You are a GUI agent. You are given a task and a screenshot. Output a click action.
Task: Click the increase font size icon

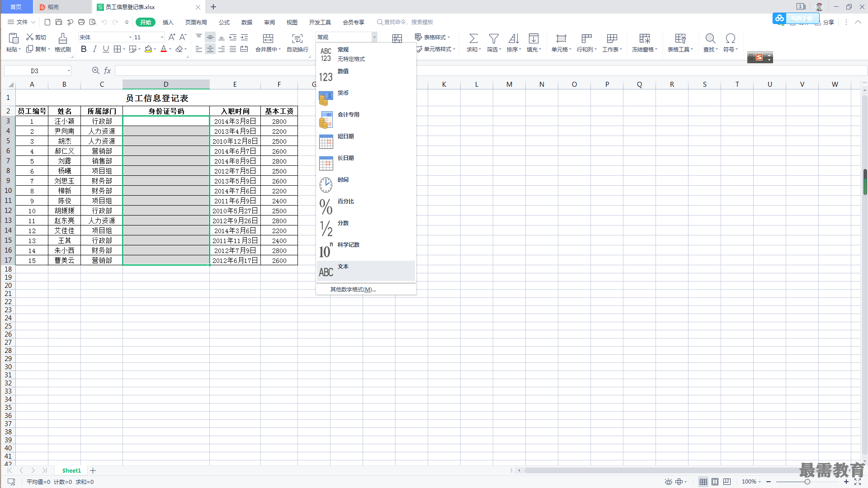[x=172, y=37]
